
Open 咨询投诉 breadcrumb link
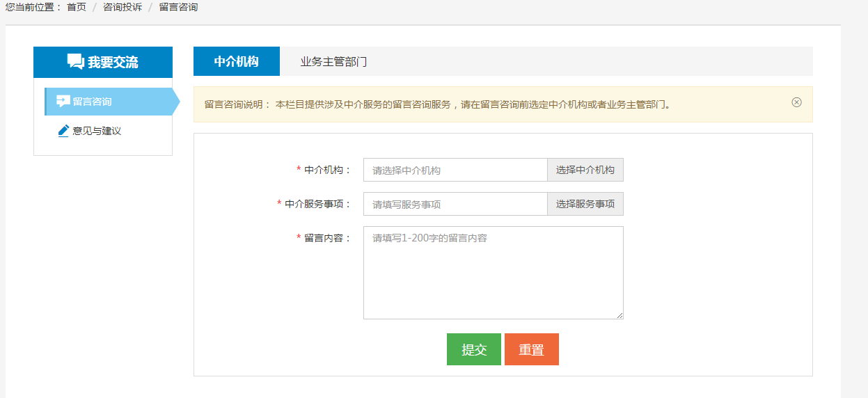point(123,7)
